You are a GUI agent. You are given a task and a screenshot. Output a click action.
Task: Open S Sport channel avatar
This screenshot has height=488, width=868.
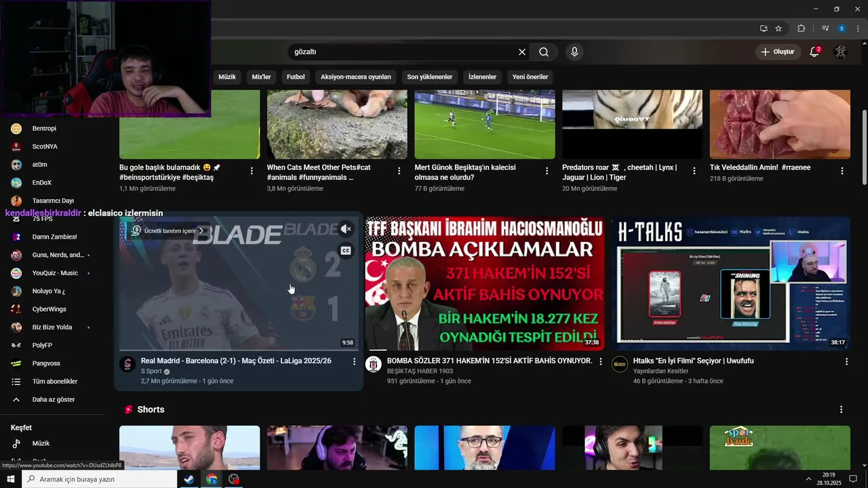tap(127, 365)
